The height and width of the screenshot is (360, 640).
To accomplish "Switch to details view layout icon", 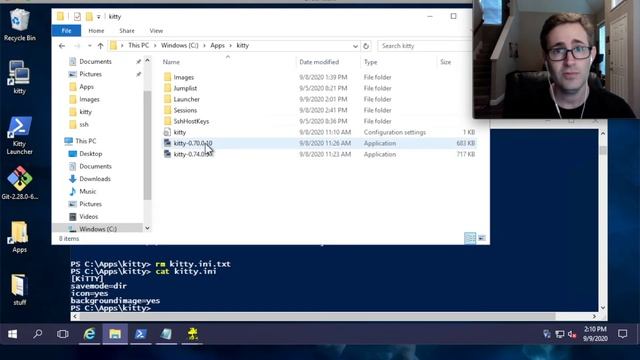I will pos(470,238).
